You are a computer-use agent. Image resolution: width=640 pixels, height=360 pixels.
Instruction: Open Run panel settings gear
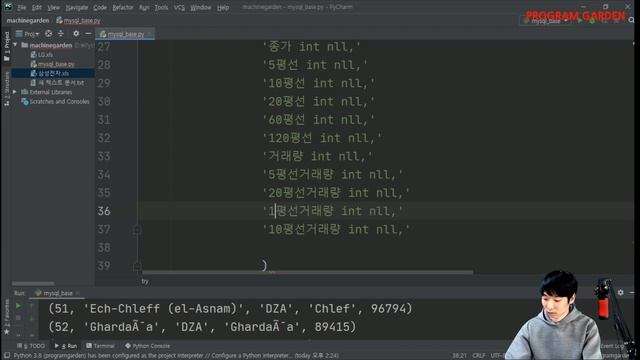click(620, 292)
